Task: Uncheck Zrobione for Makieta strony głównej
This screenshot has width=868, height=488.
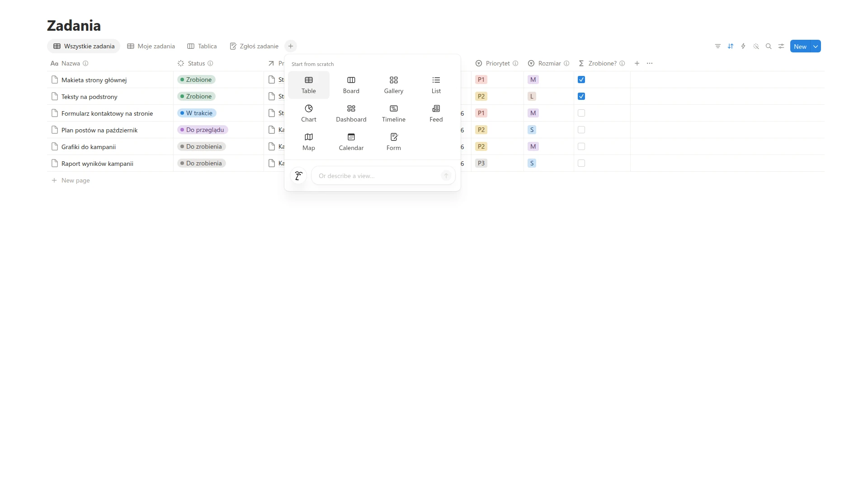Action: [x=581, y=80]
